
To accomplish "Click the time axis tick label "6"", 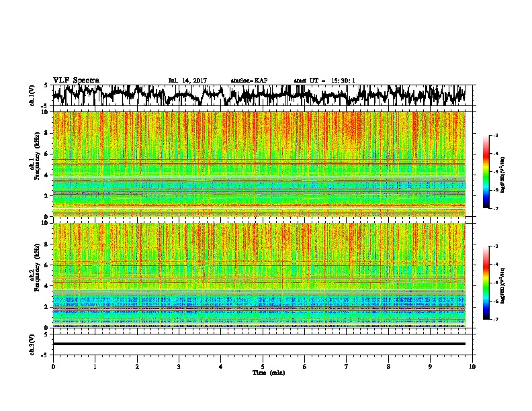I will point(305,367).
